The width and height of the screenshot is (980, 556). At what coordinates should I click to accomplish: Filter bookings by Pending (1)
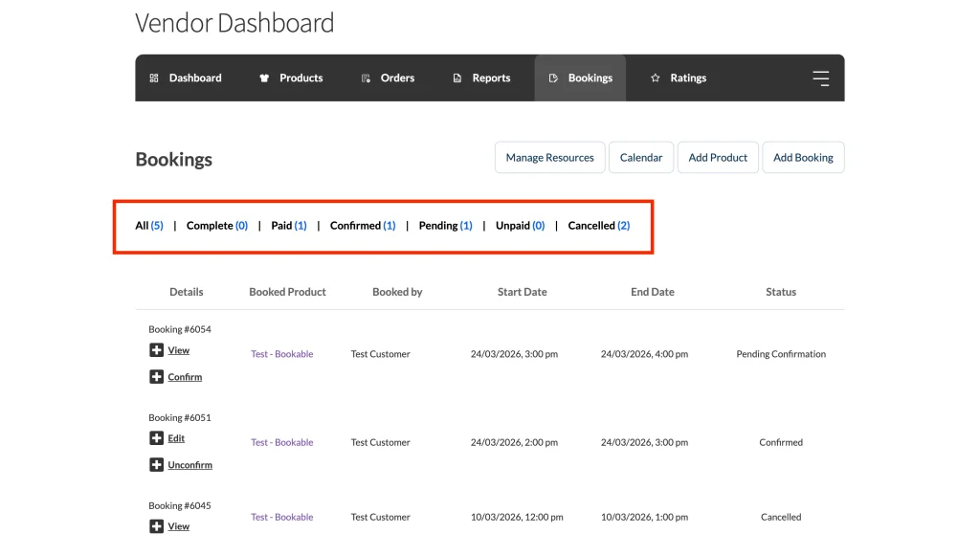pos(446,226)
